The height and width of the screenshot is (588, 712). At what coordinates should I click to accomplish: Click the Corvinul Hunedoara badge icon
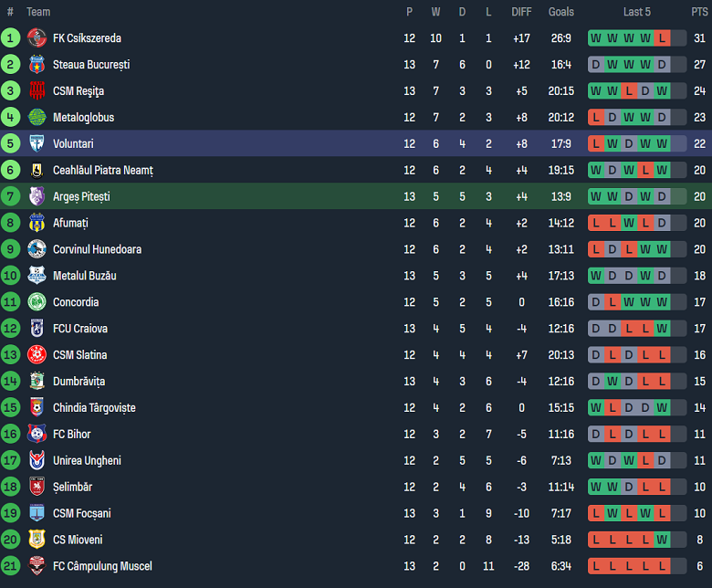click(x=37, y=249)
